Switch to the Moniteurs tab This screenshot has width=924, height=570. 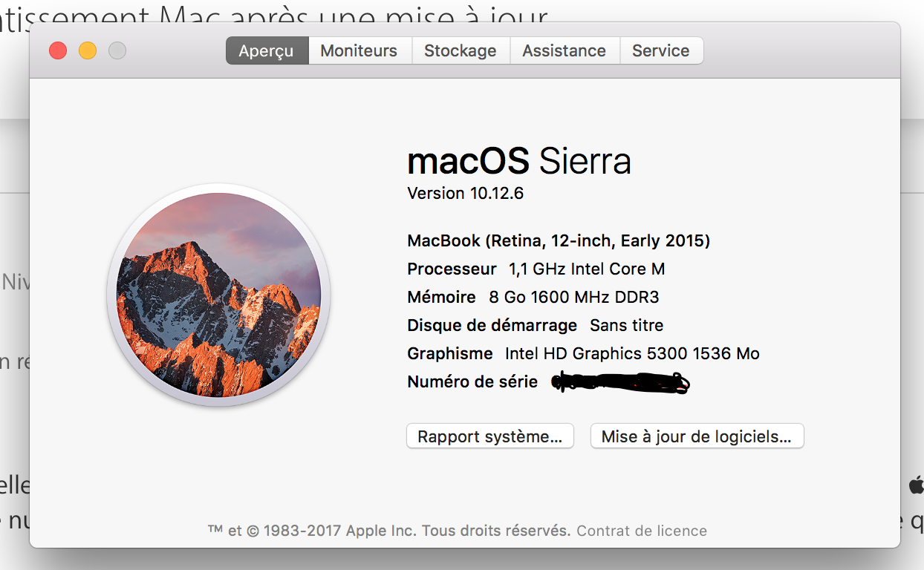pyautogui.click(x=359, y=50)
